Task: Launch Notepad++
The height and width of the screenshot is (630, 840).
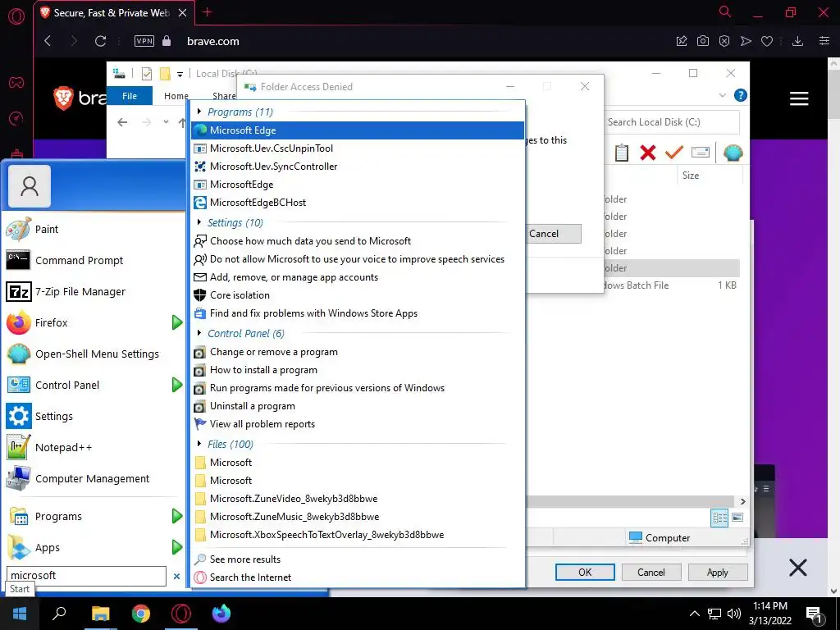Action: pos(94,447)
